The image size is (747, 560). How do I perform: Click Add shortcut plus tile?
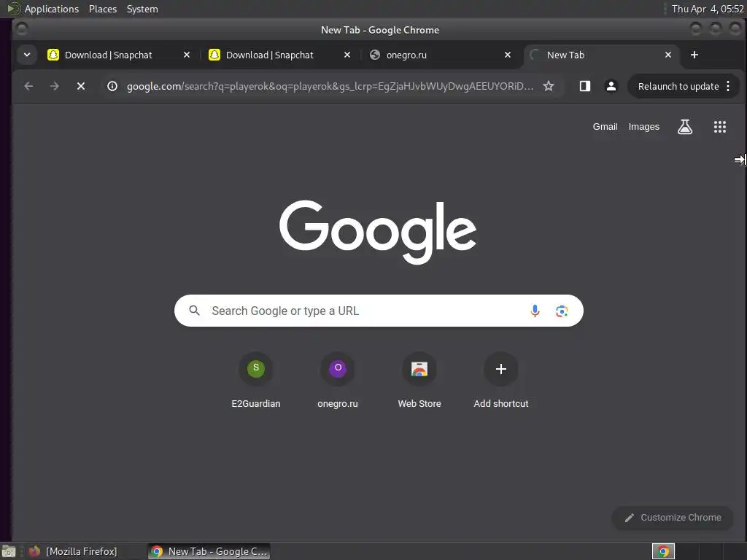pos(501,381)
